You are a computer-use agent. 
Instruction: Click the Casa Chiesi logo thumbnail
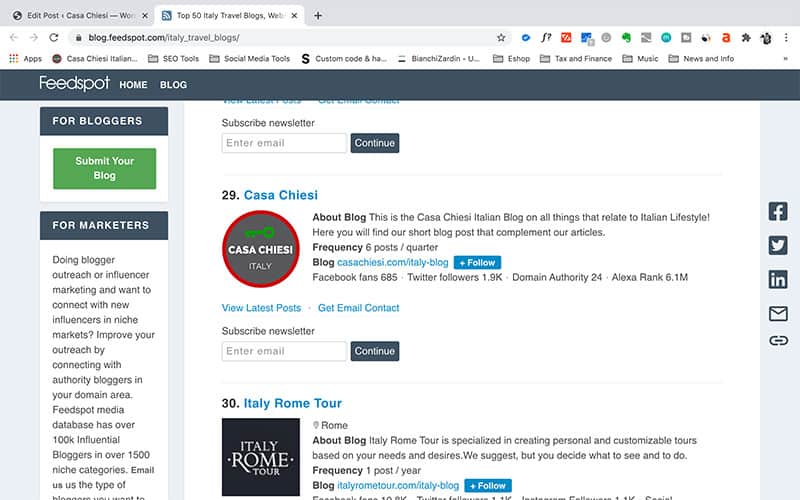pos(261,249)
